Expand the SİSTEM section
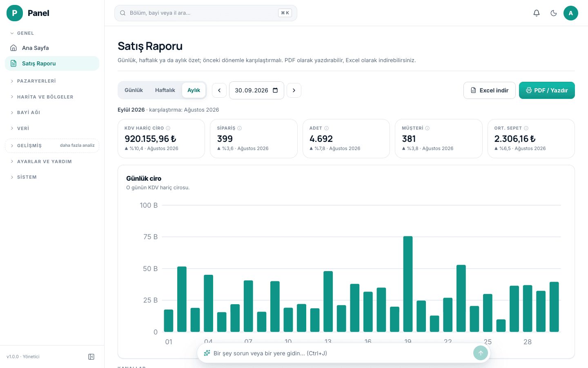The image size is (588, 368). (52, 177)
